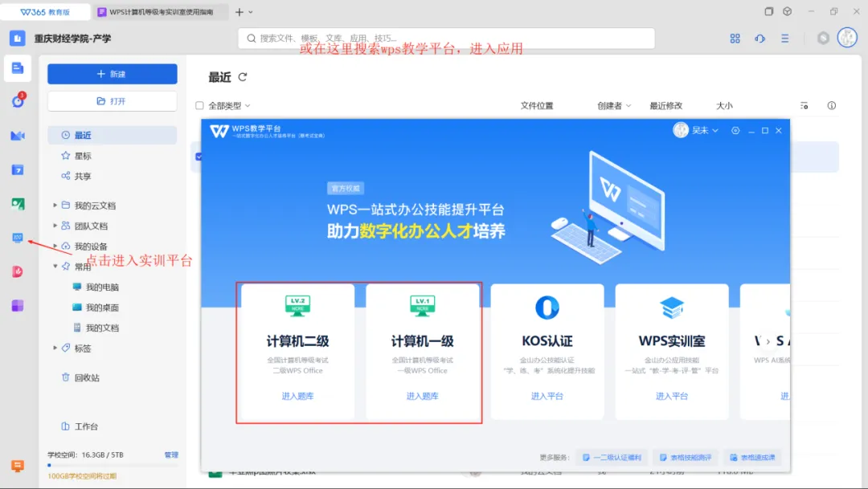This screenshot has width=868, height=489.
Task: Click the 学校空间 storage usage bar
Action: 113,465
